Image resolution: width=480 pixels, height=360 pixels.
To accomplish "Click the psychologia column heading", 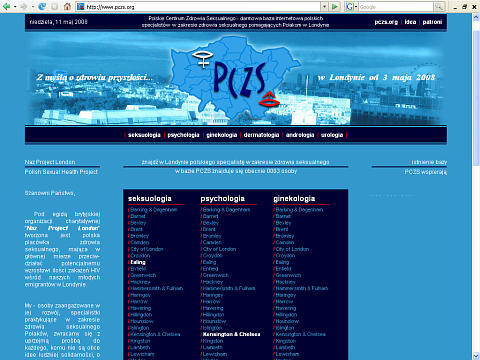I will click(x=222, y=198).
